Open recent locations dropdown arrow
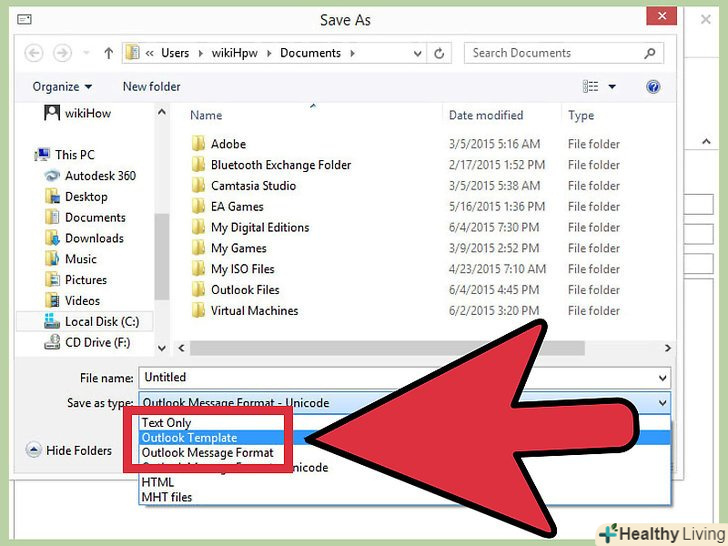Viewport: 728px width, 546px height. pos(86,53)
